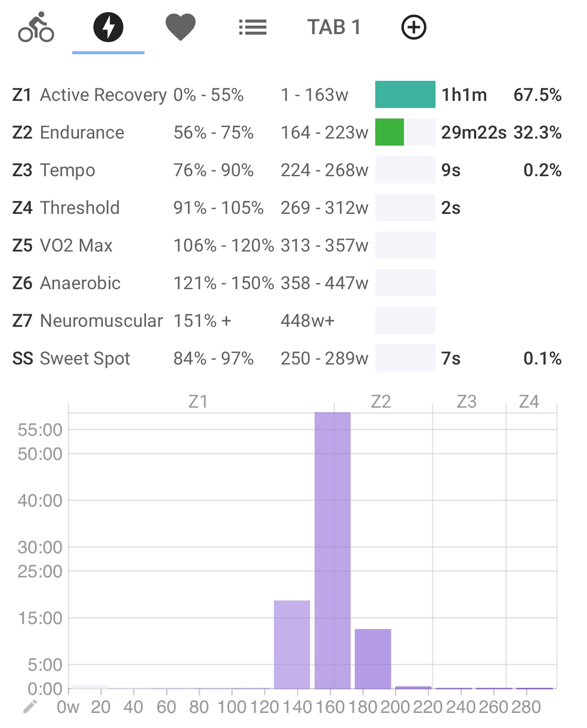Add a new tab with plus icon
This screenshot has width=587, height=728.
(414, 28)
